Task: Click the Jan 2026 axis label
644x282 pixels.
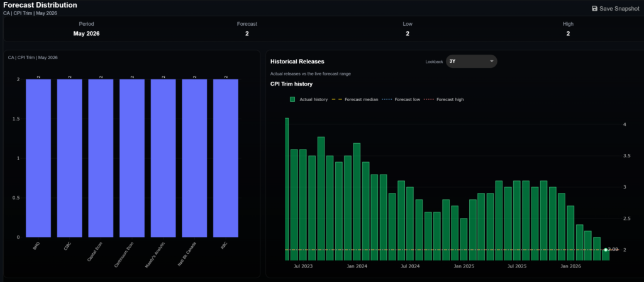Action: pyautogui.click(x=571, y=266)
